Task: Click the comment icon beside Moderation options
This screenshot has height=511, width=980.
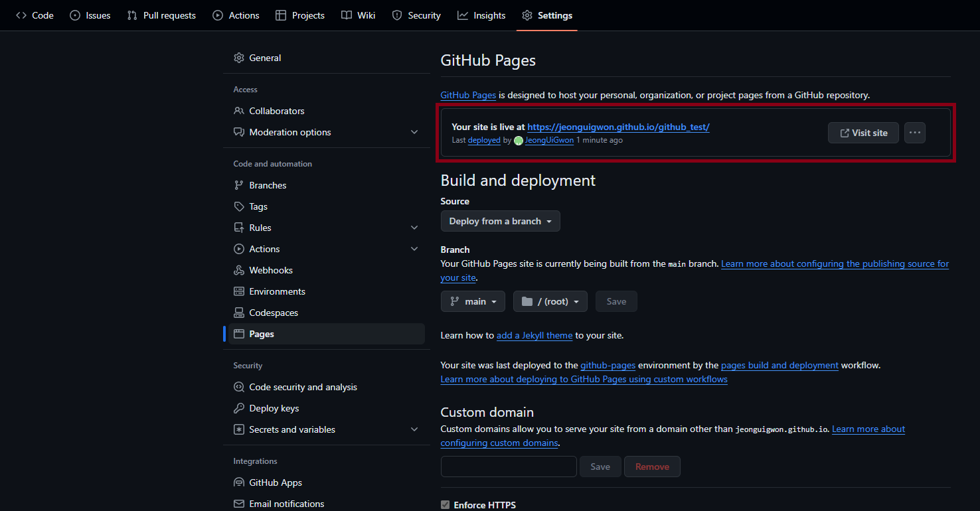Action: click(239, 132)
